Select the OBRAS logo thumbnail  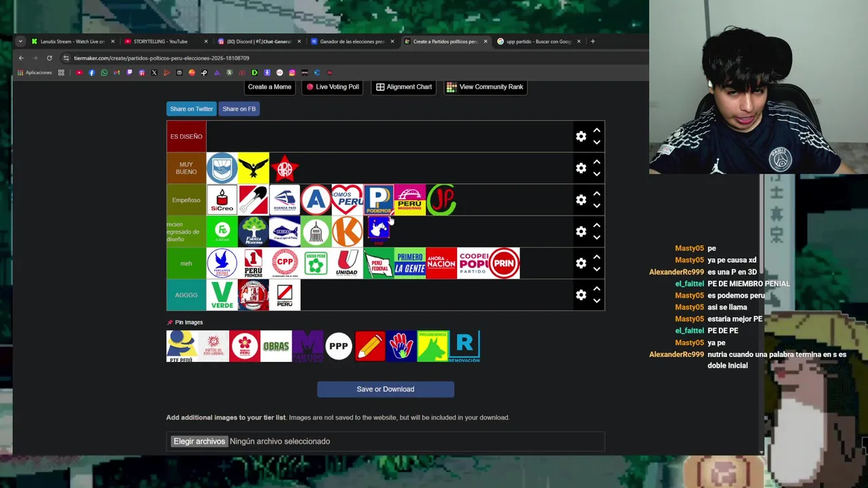[276, 346]
